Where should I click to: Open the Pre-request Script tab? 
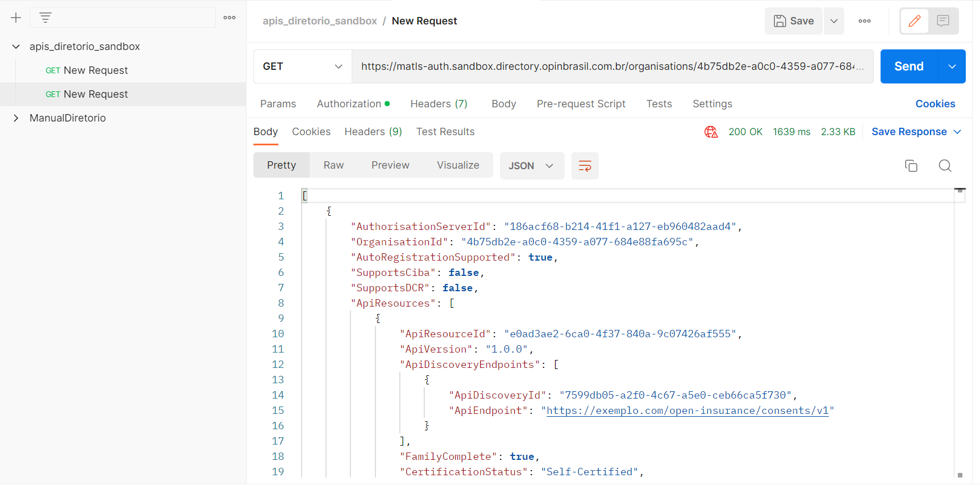tap(581, 104)
